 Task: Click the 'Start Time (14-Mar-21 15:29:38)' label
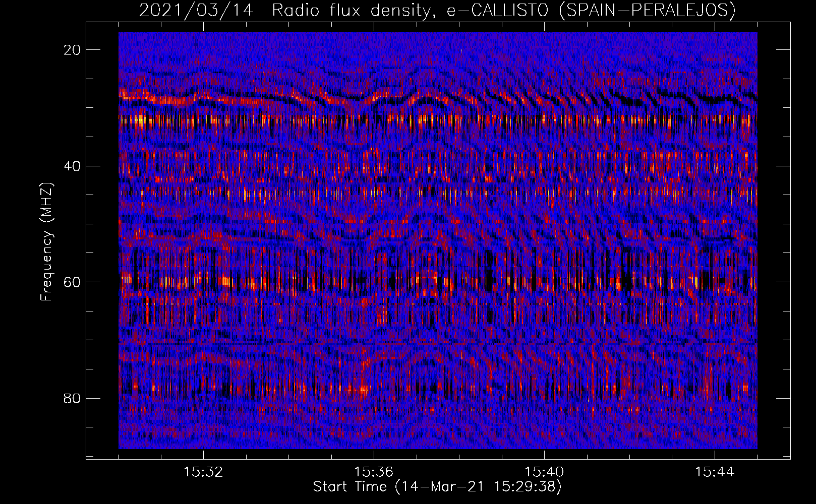pos(438,487)
